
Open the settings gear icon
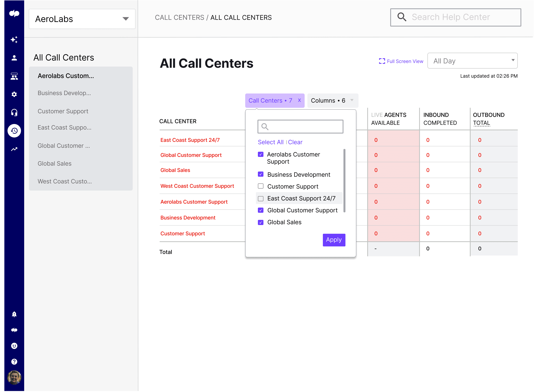14,94
